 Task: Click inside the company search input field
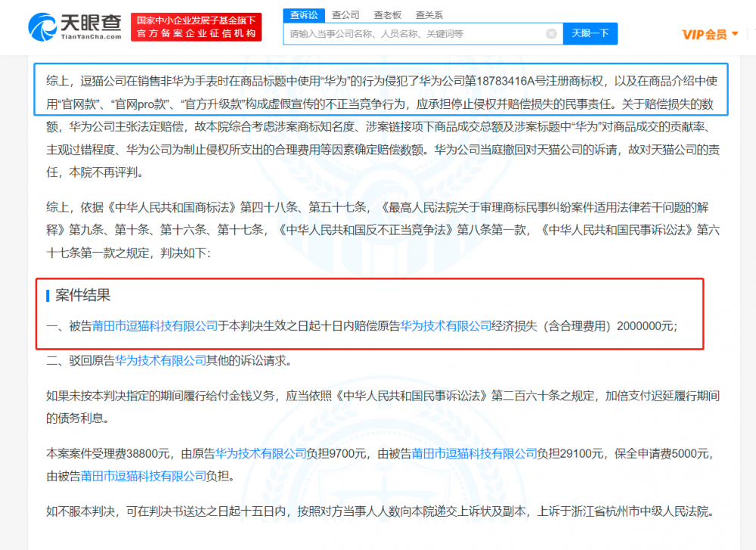[x=416, y=33]
